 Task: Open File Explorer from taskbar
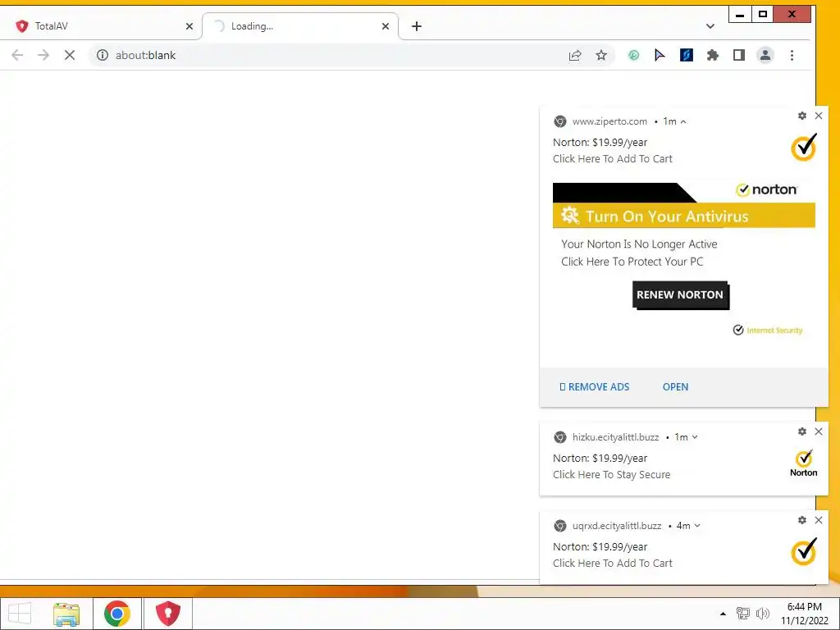click(66, 614)
